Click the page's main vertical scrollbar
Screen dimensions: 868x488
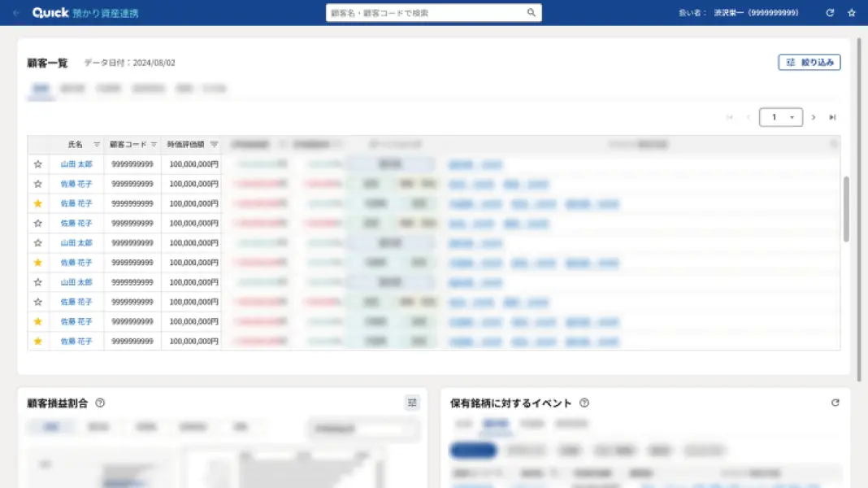tap(859, 210)
